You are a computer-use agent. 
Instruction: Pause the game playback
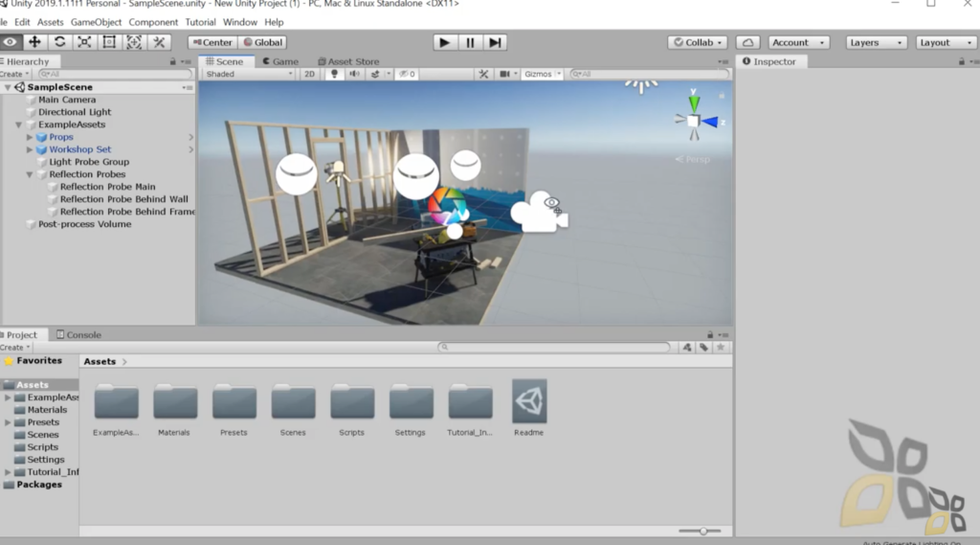[470, 42]
